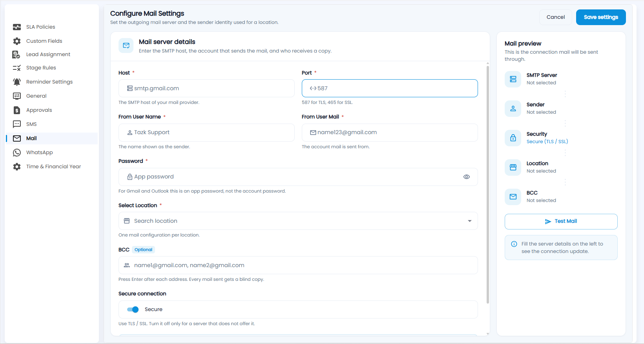Focus the From User Mail field
This screenshot has height=344, width=644.
click(390, 133)
